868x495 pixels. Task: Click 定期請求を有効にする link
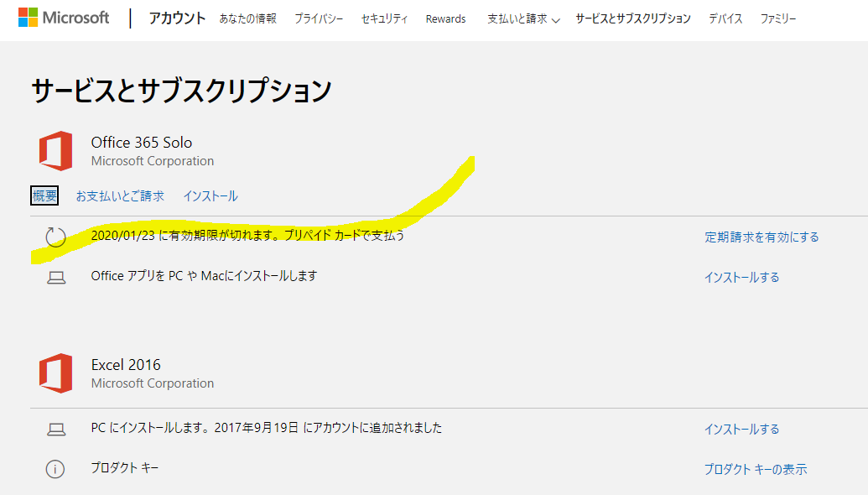click(x=761, y=237)
